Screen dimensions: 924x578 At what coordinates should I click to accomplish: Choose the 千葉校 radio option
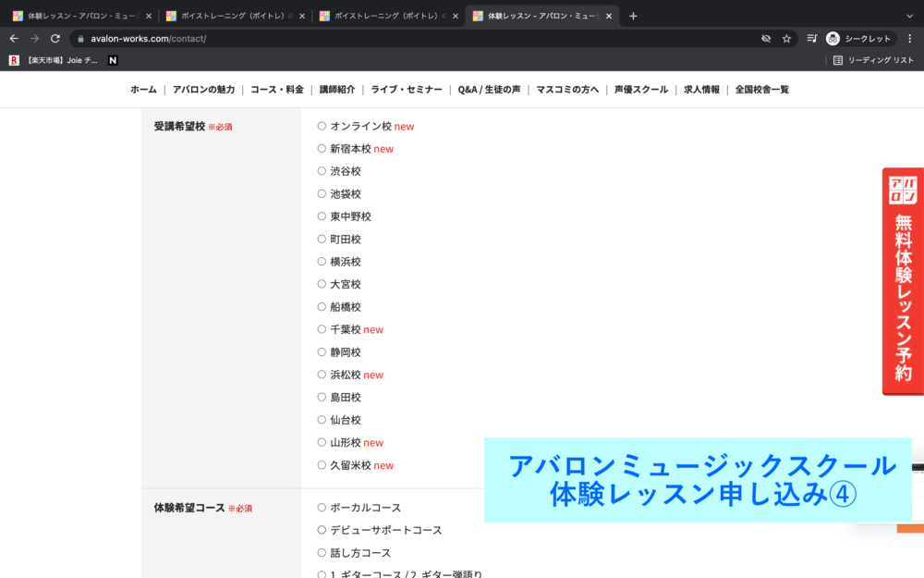tap(322, 329)
